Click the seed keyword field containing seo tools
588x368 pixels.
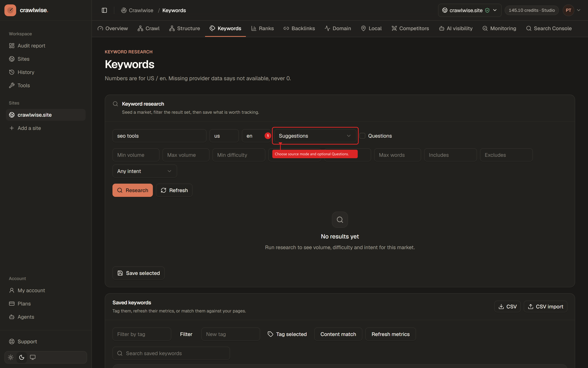click(x=159, y=136)
